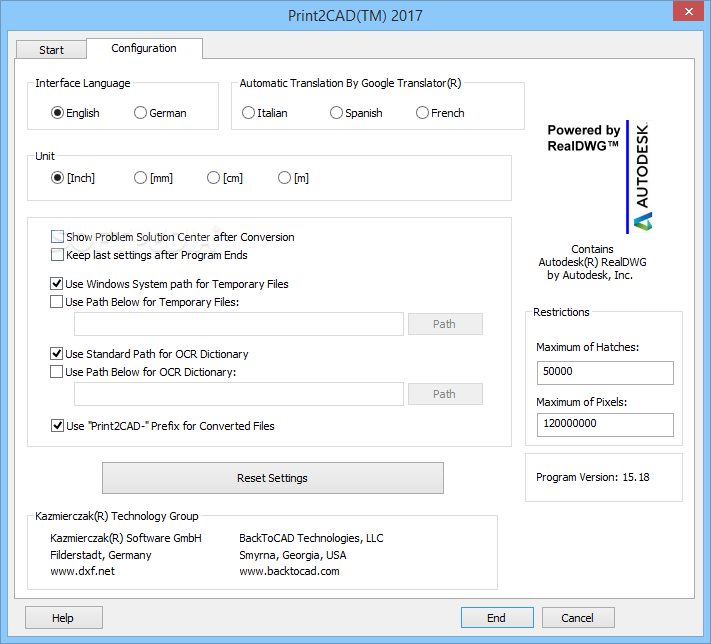Click the Autodesk logo image
The image size is (711, 644).
[639, 177]
